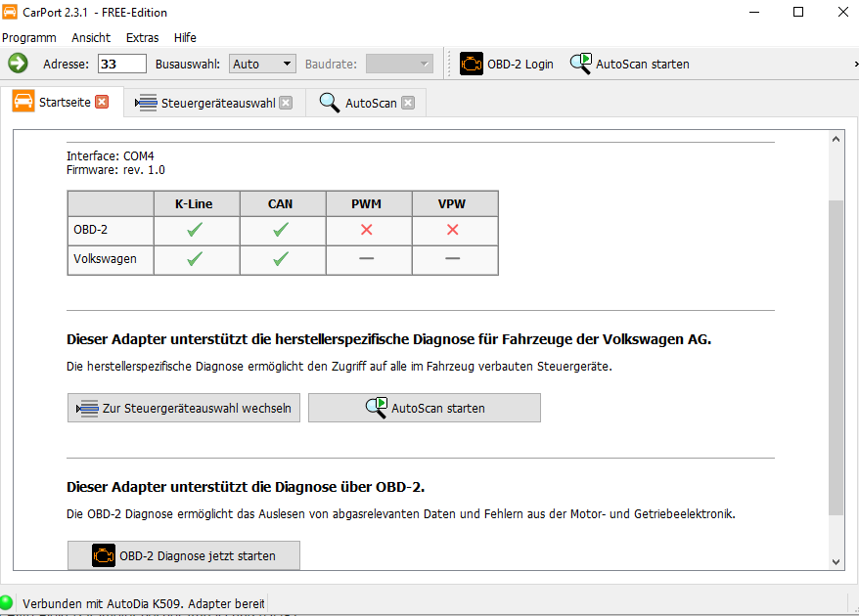The image size is (859, 616).
Task: Open the Programm menu
Action: click(29, 37)
